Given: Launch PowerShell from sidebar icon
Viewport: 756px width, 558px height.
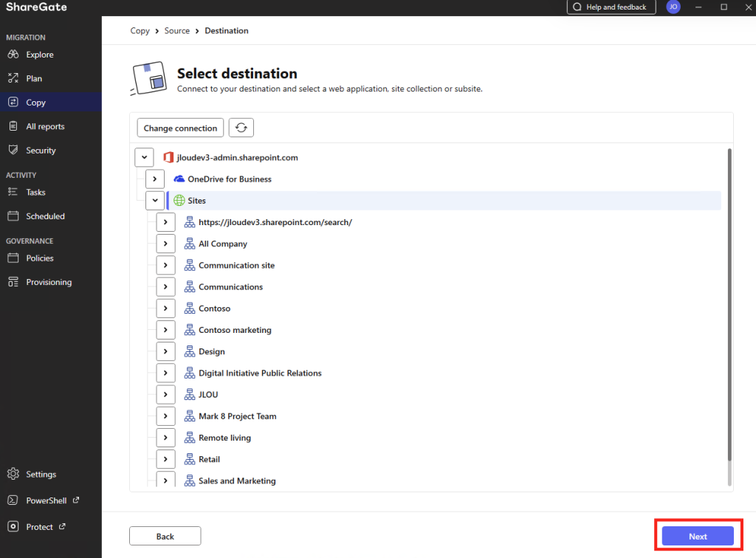Looking at the screenshot, I should 13,500.
